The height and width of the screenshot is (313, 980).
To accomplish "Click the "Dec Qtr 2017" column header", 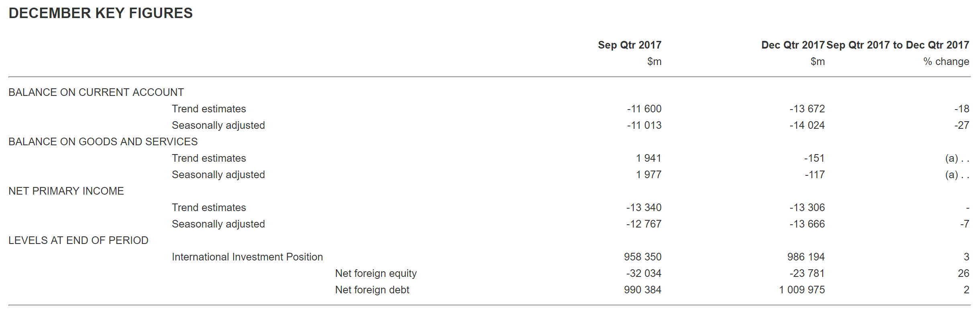I will pyautogui.click(x=793, y=45).
